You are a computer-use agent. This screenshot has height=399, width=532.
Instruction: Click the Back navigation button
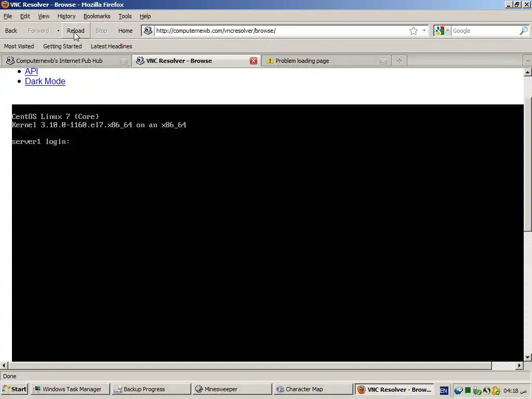(11, 31)
